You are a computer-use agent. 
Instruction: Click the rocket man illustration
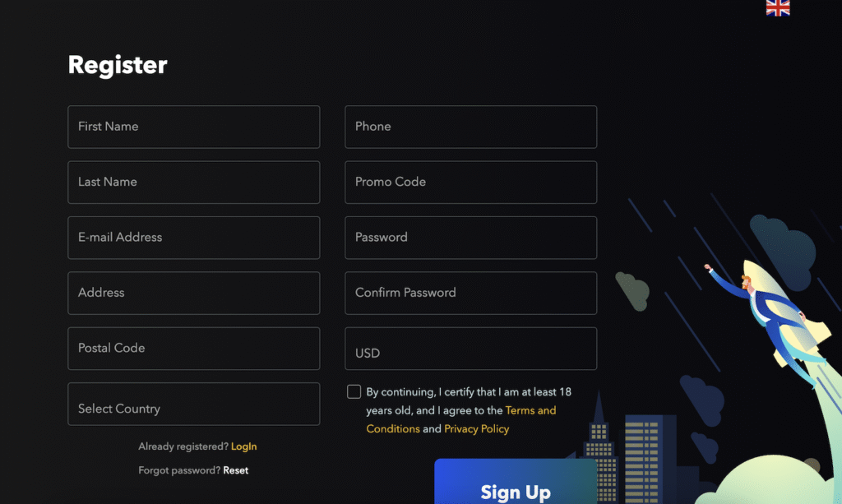[x=768, y=322]
